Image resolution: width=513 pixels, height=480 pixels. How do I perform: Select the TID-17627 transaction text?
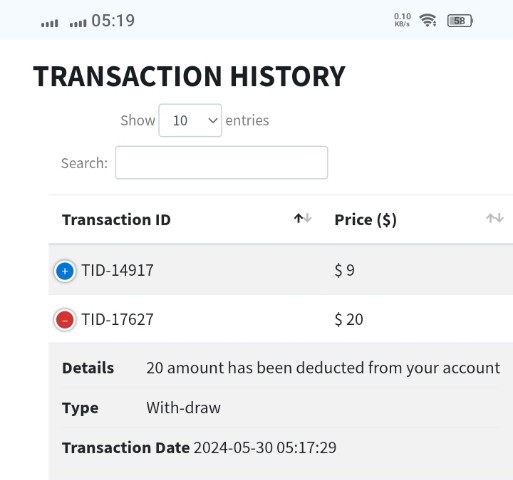click(117, 319)
